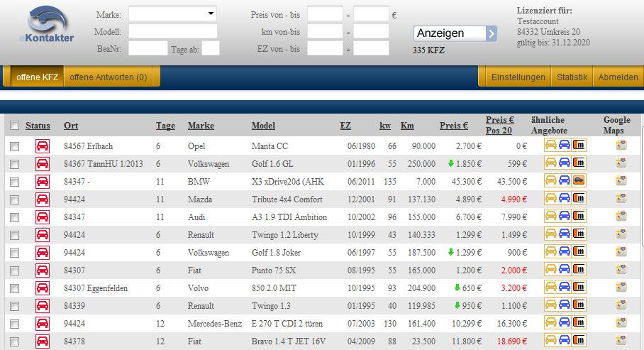This screenshot has width=644, height=350.
Task: Tick the checkbox for Renault Twingo 1.2 Liberty
Action: click(14, 235)
